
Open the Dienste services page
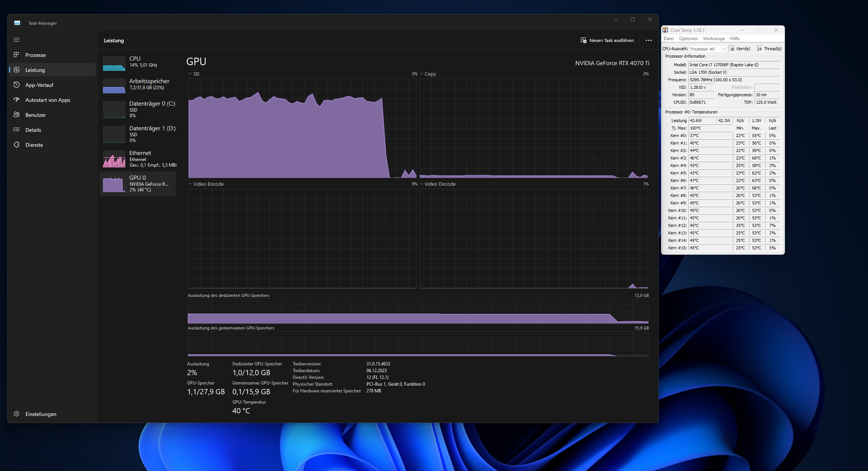[52, 145]
